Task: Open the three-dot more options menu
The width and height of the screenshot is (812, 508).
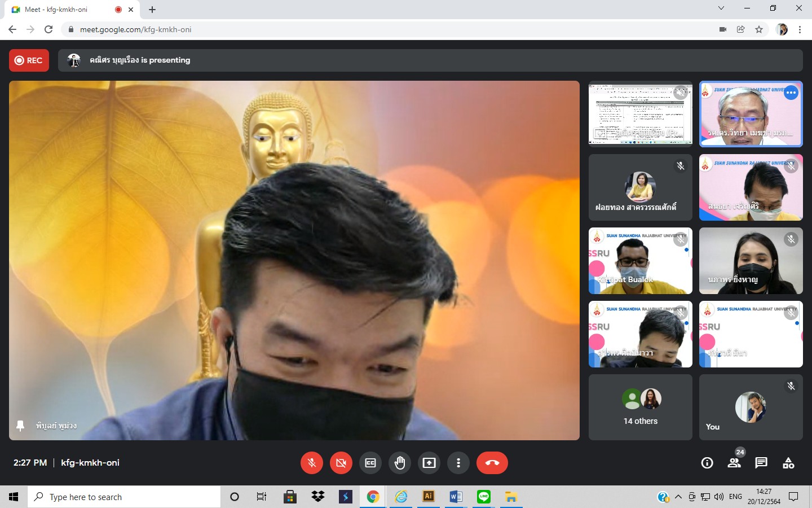Action: pos(458,463)
